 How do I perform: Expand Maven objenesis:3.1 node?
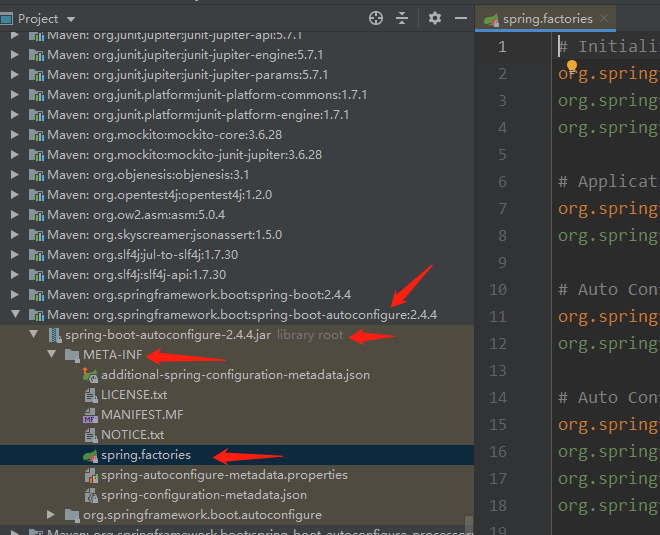(14, 174)
